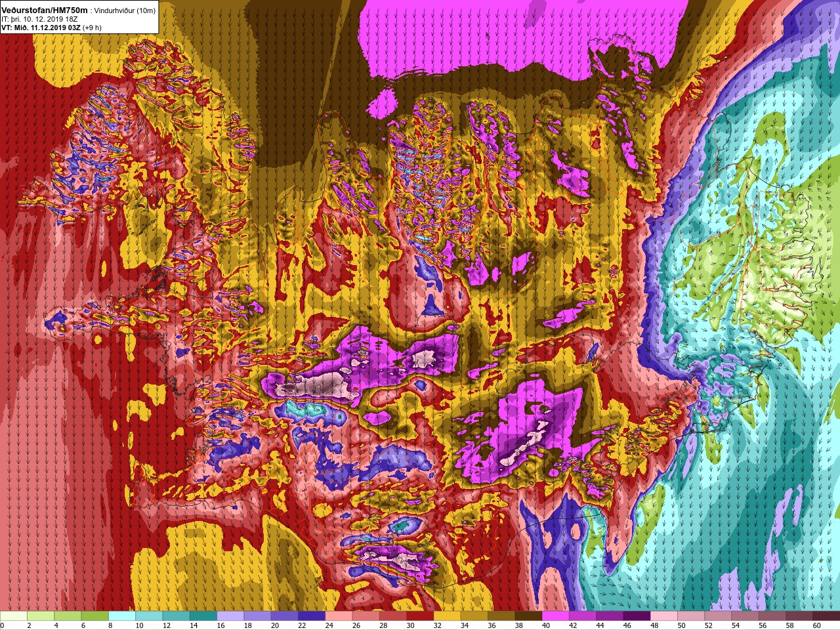Choose the 32–34 bright yellow legend swatch
The width and height of the screenshot is (840, 630).
[x=447, y=616]
